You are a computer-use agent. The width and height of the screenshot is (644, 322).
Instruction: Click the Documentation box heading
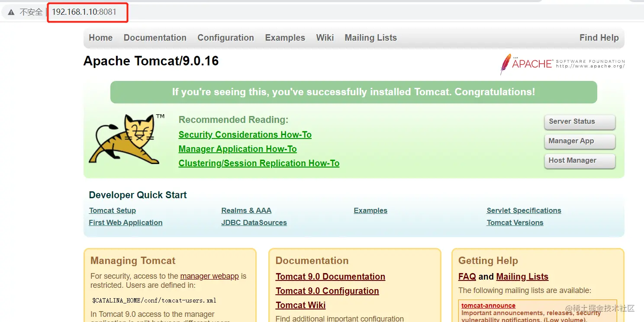[x=312, y=261]
